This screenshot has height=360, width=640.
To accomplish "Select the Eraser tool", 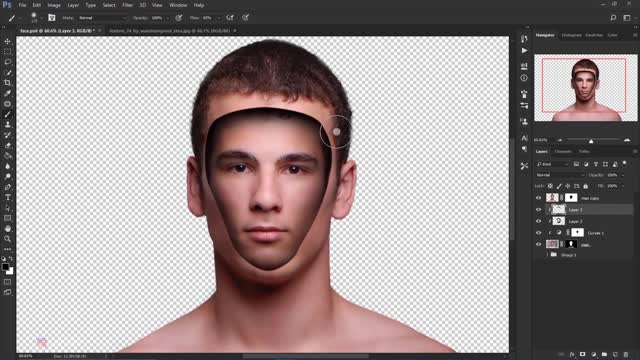I will coord(7,145).
